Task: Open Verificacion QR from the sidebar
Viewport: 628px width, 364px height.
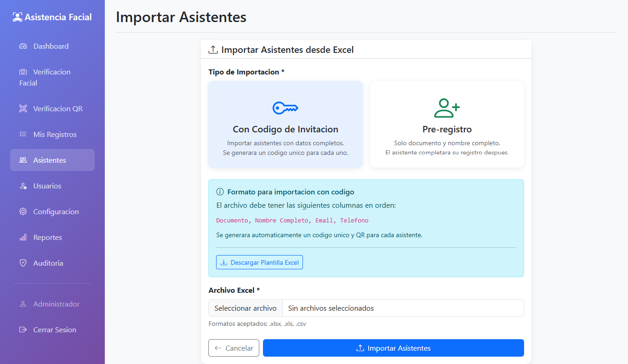Action: 57,109
